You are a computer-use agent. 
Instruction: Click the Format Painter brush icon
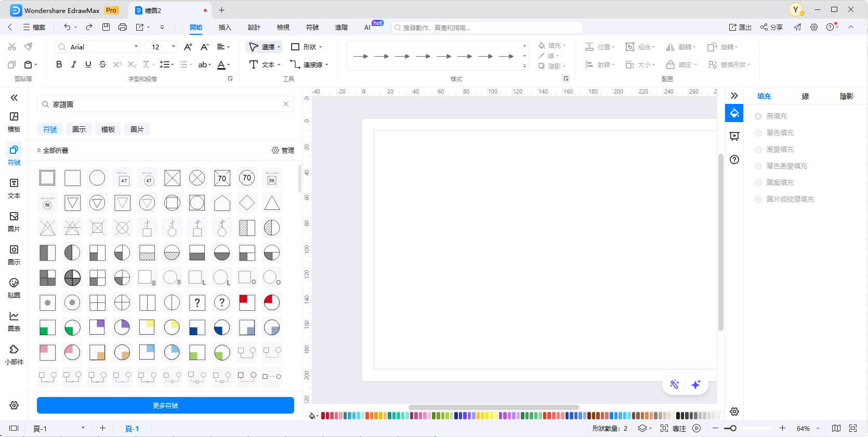pos(29,47)
